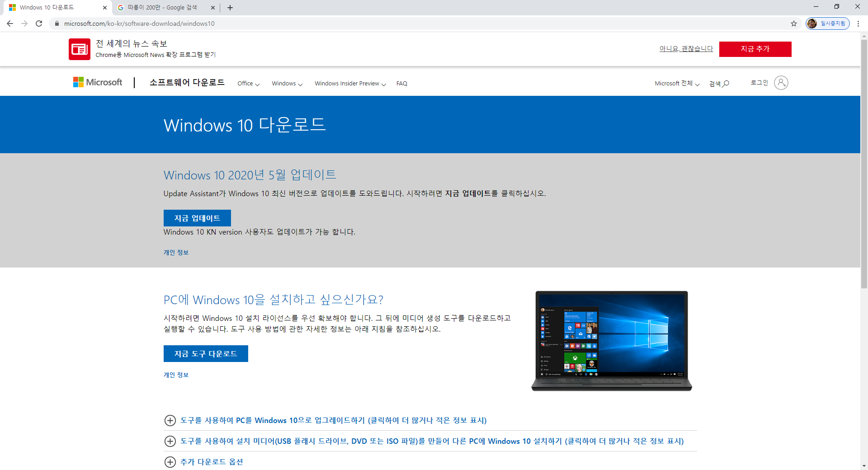Click the scrollbar down arrow

coord(864,466)
